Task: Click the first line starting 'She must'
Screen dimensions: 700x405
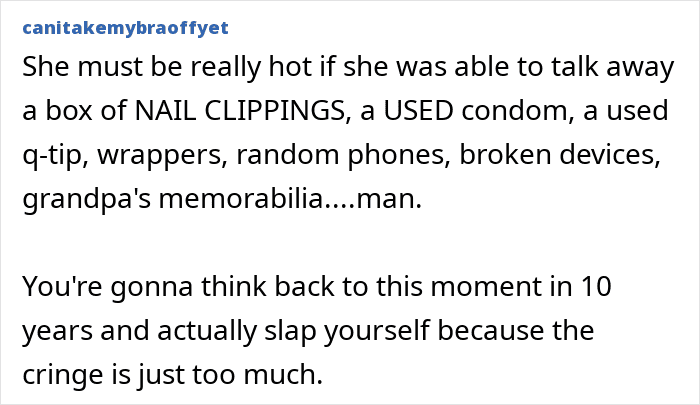Action: (348, 67)
